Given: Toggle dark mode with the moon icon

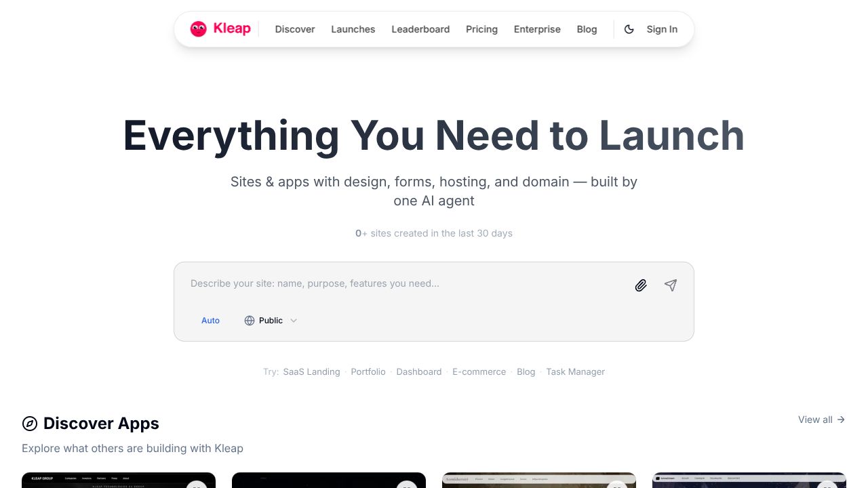Looking at the screenshot, I should (x=629, y=29).
